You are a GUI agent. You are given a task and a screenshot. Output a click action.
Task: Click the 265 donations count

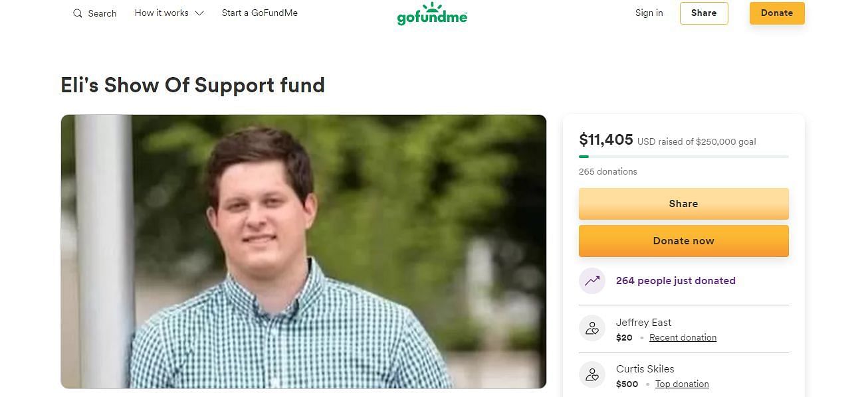(607, 171)
